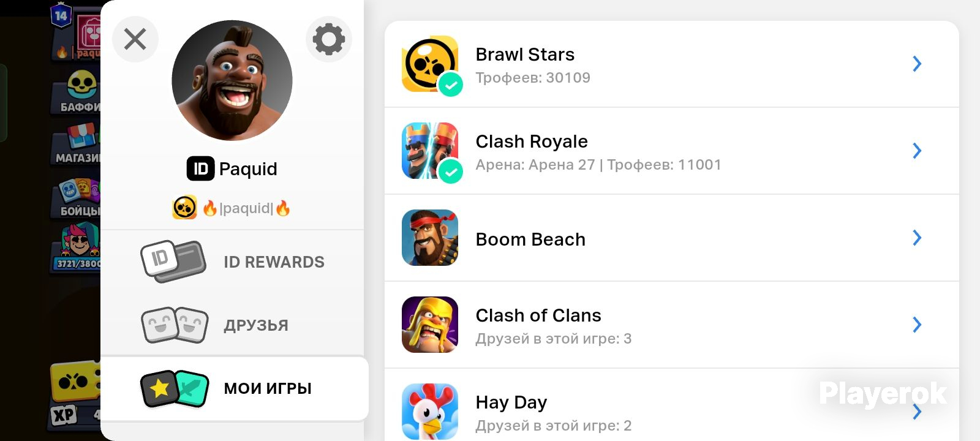Expand the Brawl Stars row chevron
980x441 pixels.
(x=917, y=64)
